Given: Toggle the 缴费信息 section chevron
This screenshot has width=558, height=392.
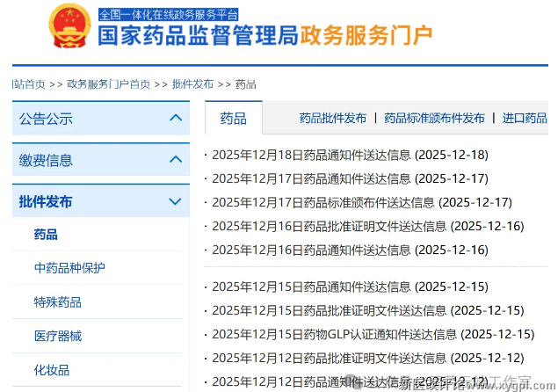Looking at the screenshot, I should point(175,160).
